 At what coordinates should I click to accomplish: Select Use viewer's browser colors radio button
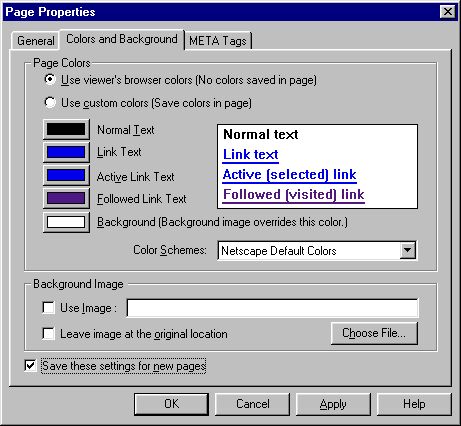50,80
